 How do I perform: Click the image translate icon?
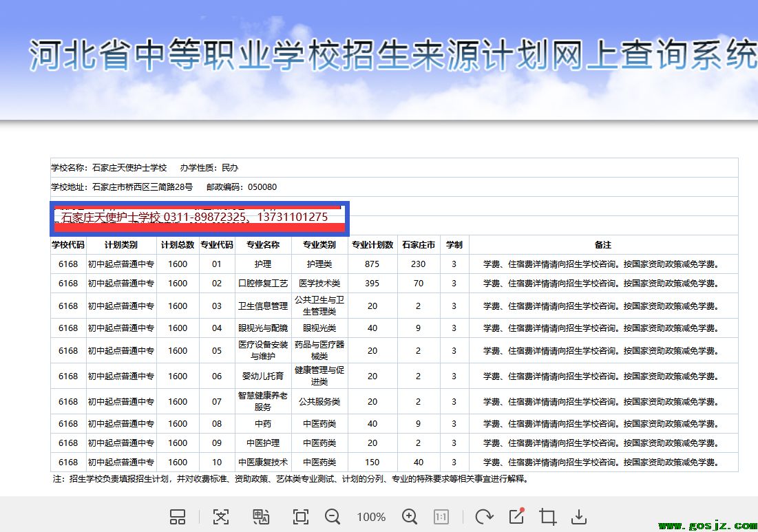261,517
